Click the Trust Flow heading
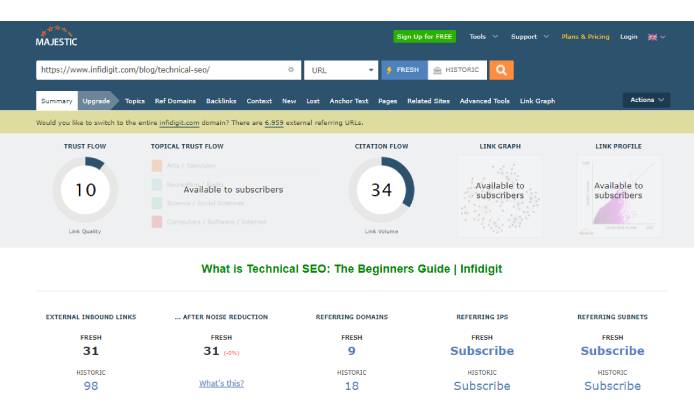 click(85, 146)
